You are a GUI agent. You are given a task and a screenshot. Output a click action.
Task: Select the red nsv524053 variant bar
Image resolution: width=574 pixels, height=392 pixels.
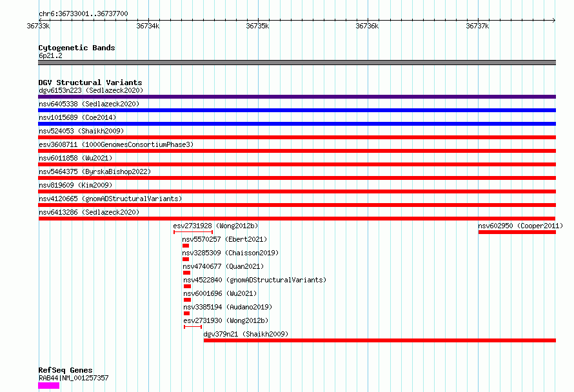click(297, 137)
